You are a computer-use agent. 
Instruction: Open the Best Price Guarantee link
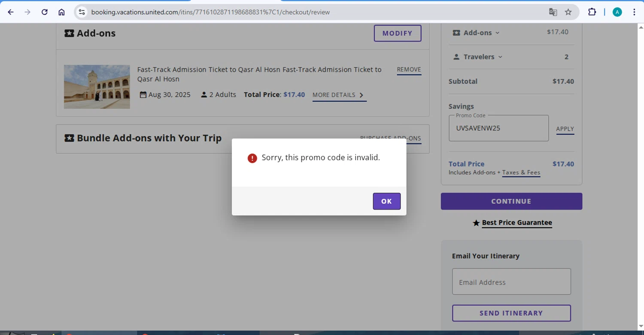[x=517, y=222]
